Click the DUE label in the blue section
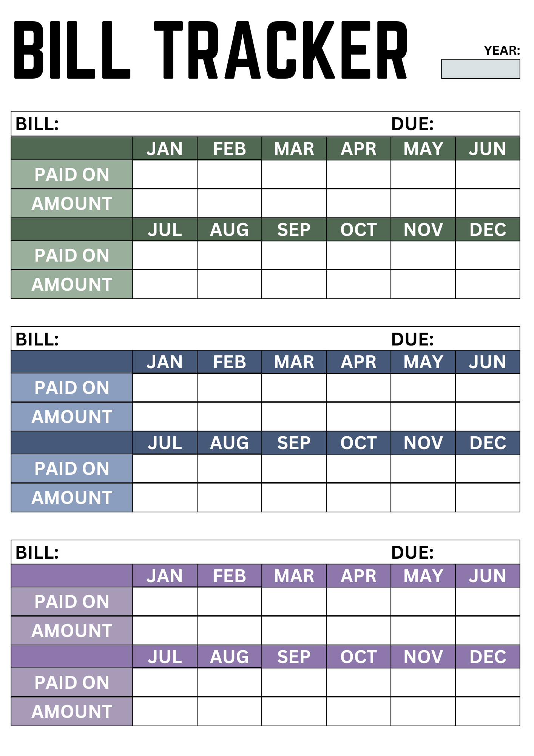Screen dimensions: 534x756 [x=412, y=339]
